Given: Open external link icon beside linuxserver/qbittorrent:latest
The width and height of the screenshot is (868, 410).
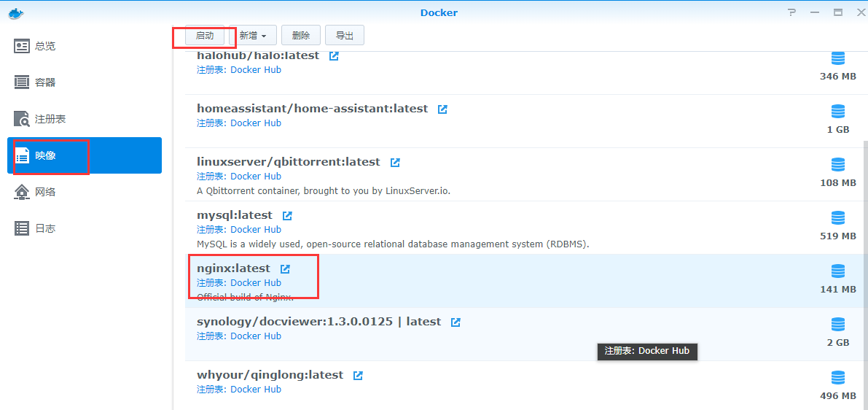Looking at the screenshot, I should 395,163.
